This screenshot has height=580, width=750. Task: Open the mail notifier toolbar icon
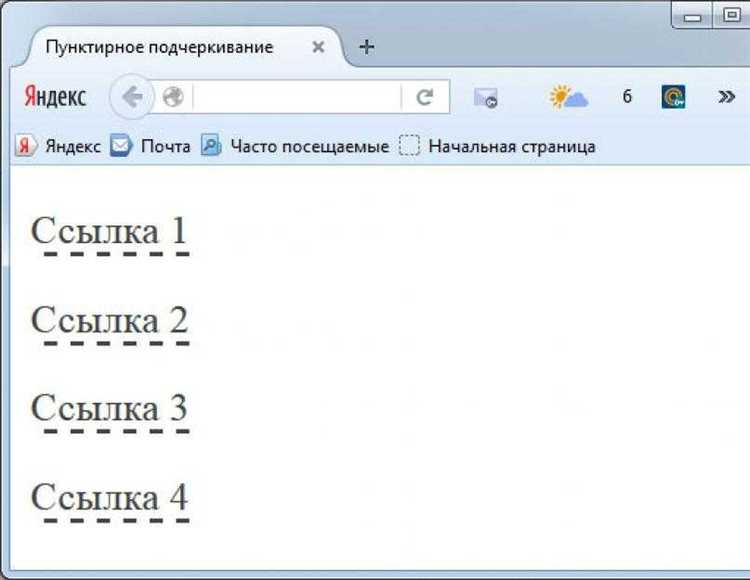point(485,98)
